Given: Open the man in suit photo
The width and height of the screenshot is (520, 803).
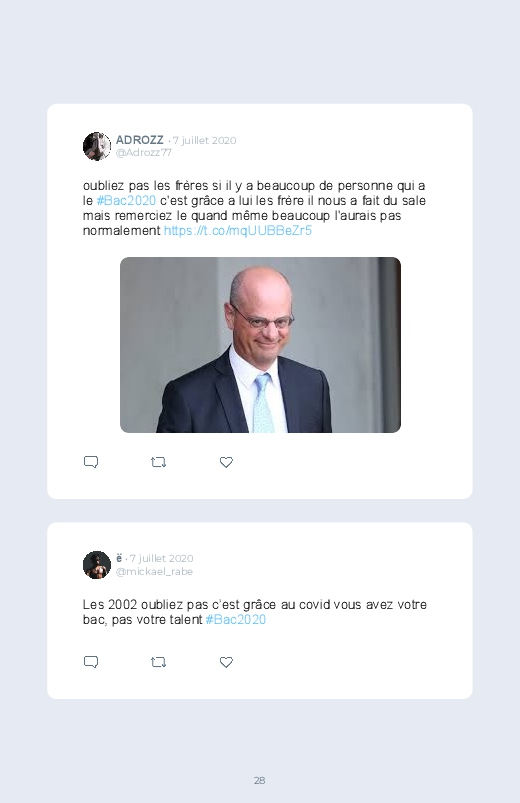Looking at the screenshot, I should click(260, 345).
